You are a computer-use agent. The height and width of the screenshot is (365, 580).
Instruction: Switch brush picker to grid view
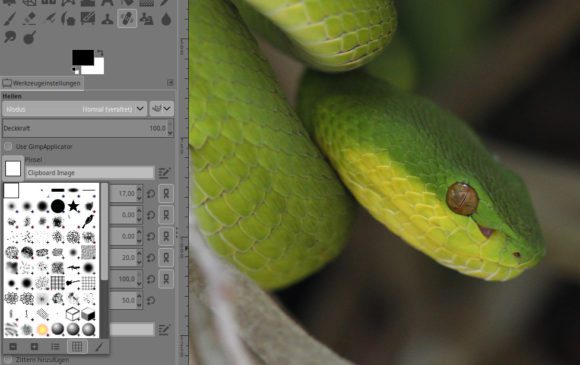77,347
